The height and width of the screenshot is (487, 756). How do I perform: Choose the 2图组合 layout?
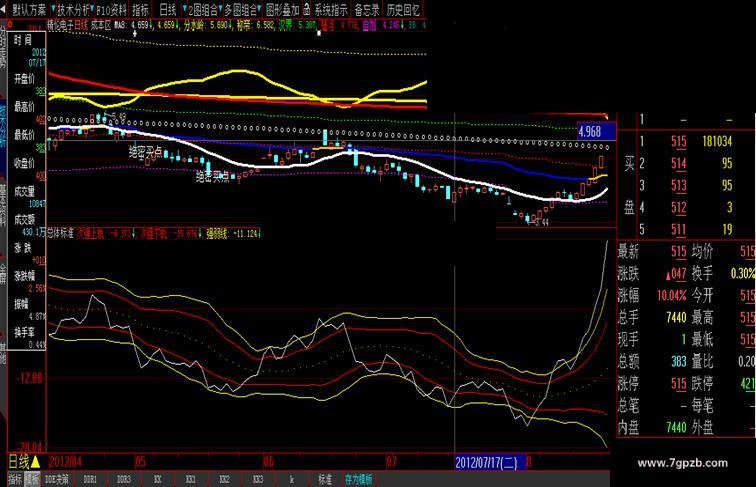click(x=202, y=9)
